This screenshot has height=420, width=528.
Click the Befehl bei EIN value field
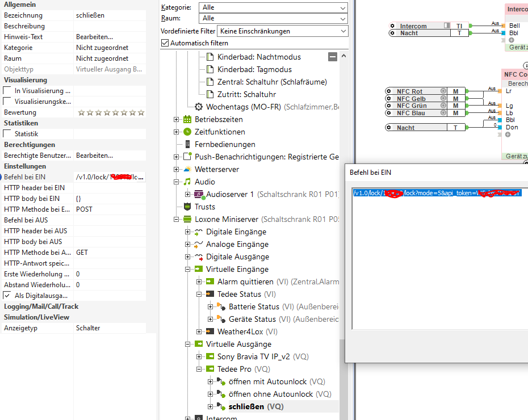[x=110, y=177]
